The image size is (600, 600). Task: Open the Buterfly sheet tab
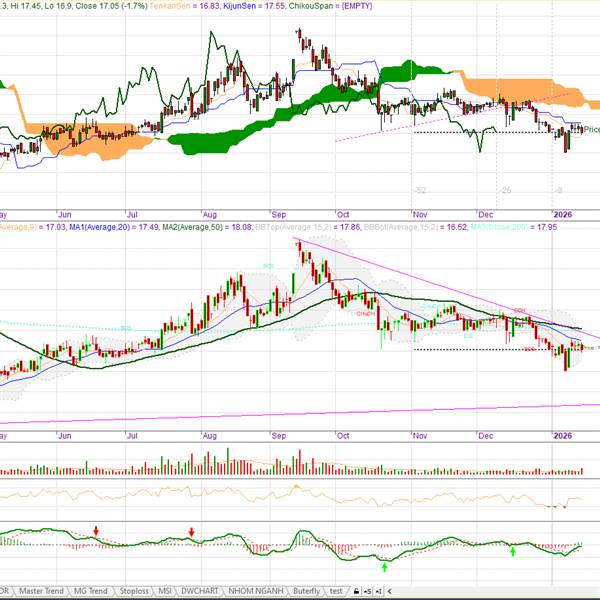click(306, 591)
